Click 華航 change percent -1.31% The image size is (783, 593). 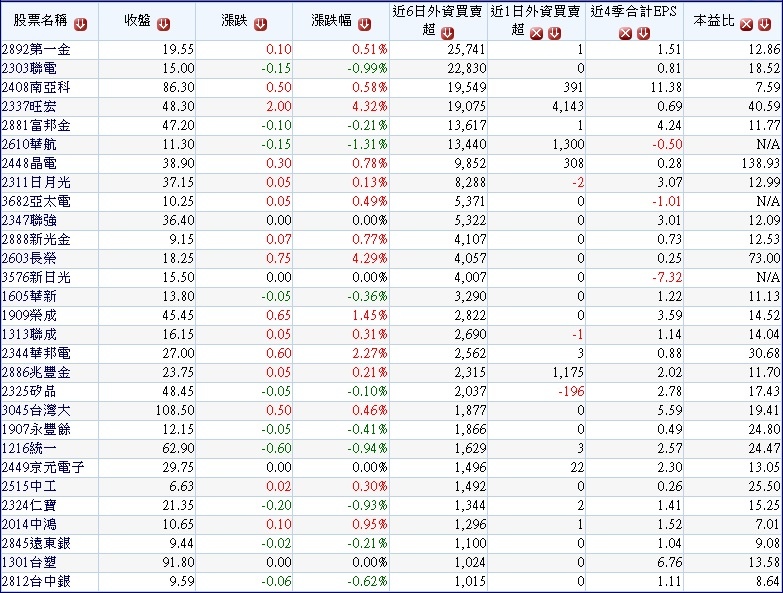tap(368, 144)
